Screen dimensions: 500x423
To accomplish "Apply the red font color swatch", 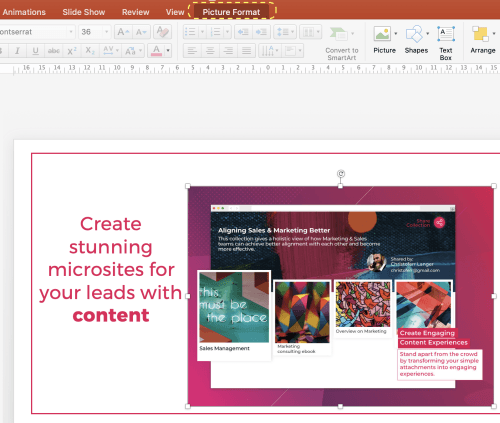I will click(156, 51).
